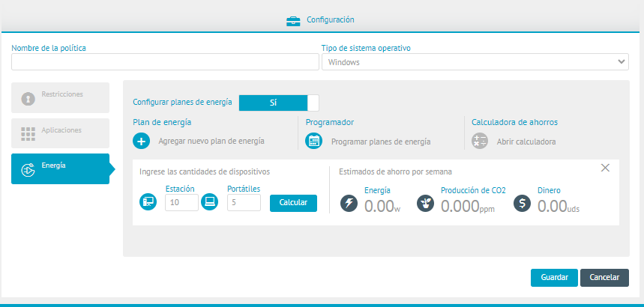Click the 0.000 ppm CO2 value

pyautogui.click(x=468, y=206)
